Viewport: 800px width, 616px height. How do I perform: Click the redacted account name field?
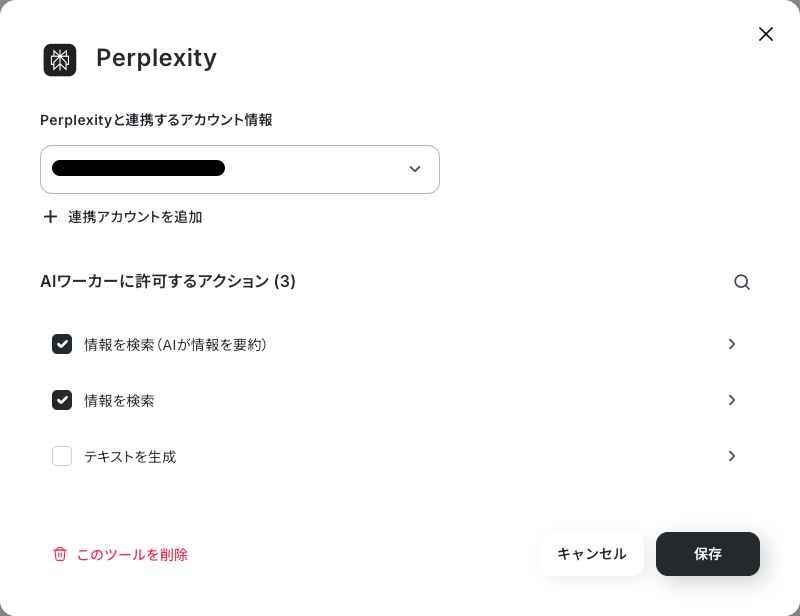tap(138, 169)
